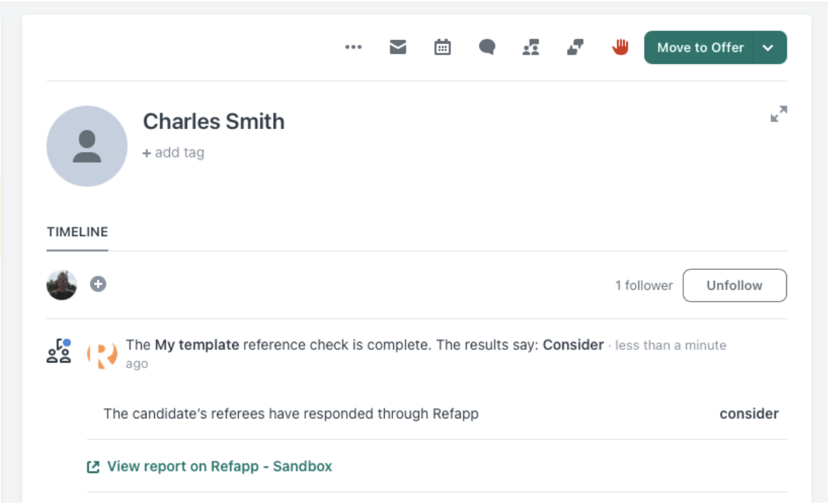Viewport: 829px width, 504px height.
Task: Expand the candidate card to full screen
Action: pos(779,114)
